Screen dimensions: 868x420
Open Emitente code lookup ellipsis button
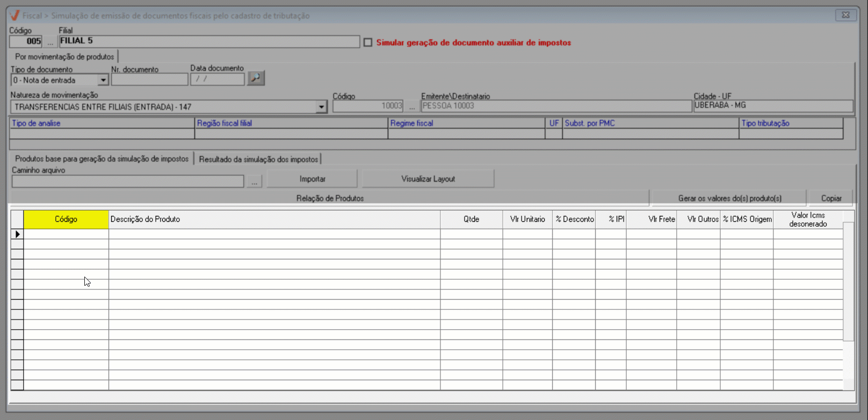[412, 106]
